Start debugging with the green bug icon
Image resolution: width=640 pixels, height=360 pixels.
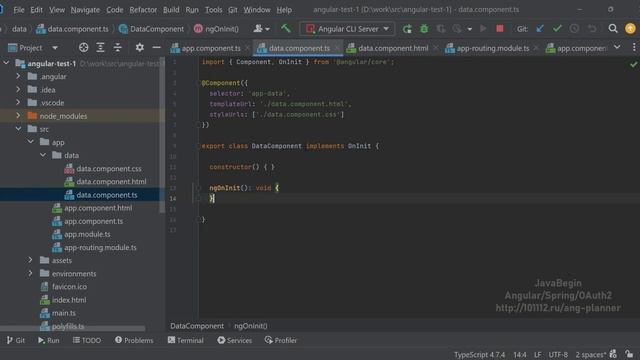(x=424, y=29)
